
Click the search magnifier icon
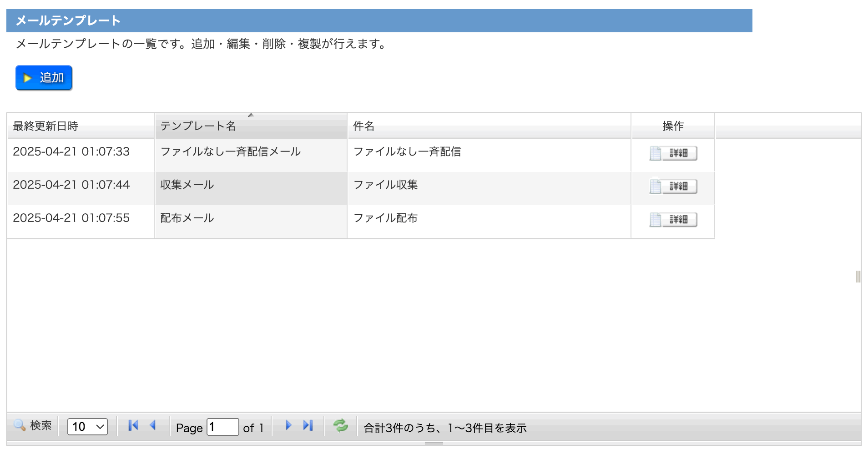tap(20, 425)
